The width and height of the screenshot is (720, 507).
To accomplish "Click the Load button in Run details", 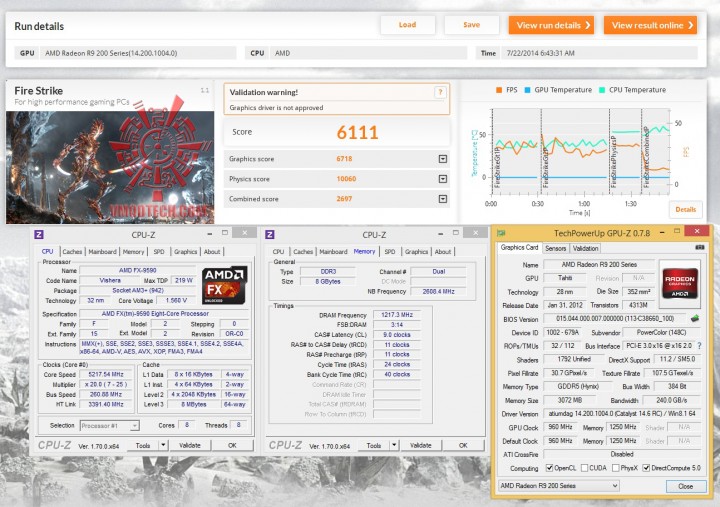I will pyautogui.click(x=407, y=25).
